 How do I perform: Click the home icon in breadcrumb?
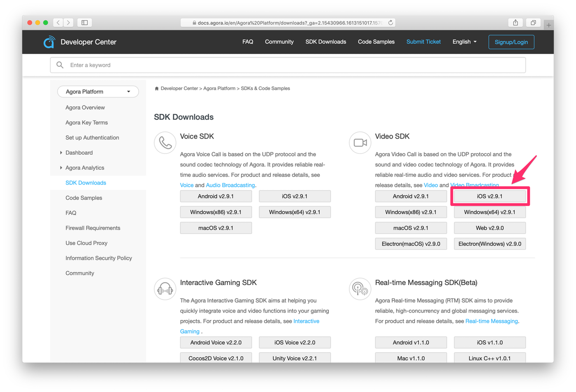pos(156,88)
